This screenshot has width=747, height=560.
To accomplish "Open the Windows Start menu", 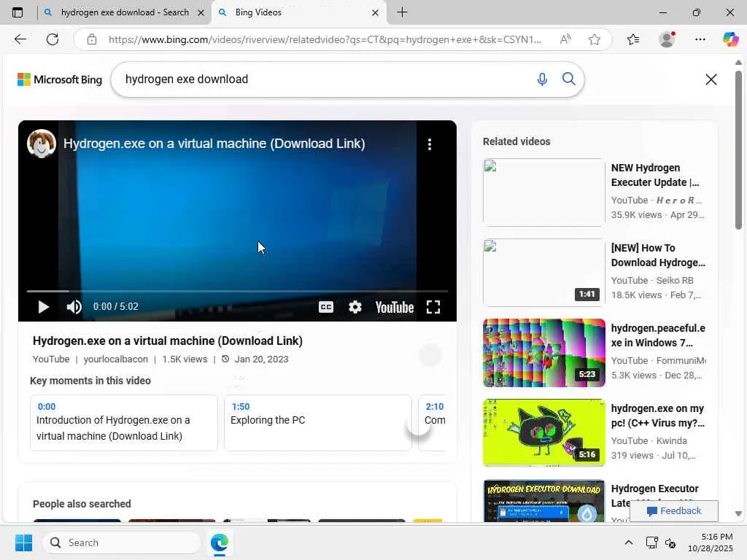I will [x=23, y=542].
